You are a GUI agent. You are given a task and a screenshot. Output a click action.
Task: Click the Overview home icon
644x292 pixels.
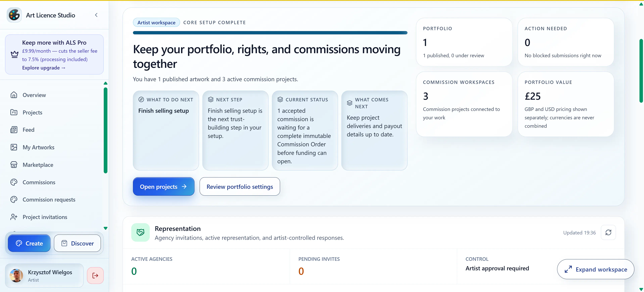(14, 95)
